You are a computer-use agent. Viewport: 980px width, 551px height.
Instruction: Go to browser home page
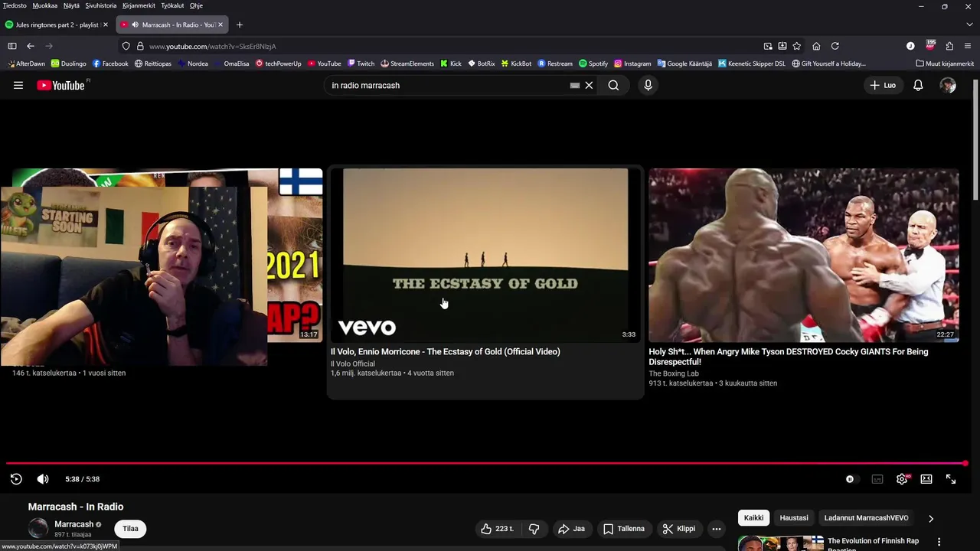pos(816,46)
